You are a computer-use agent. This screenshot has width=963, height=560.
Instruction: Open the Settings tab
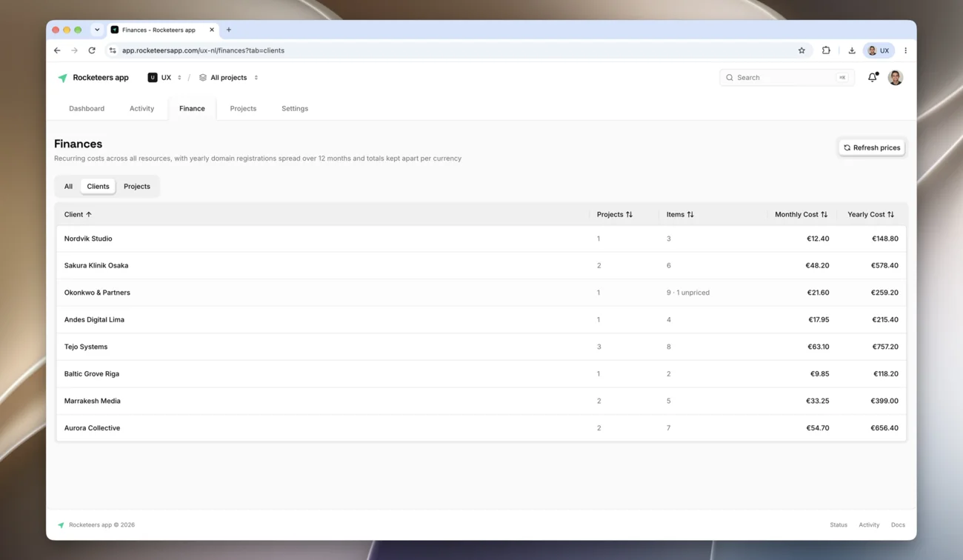(295, 108)
